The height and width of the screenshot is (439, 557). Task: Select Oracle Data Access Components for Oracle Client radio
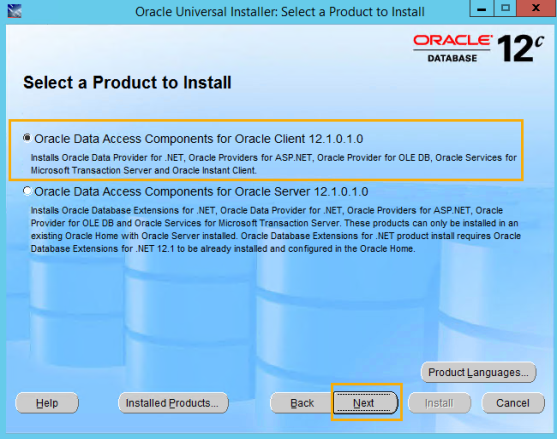pos(27,138)
